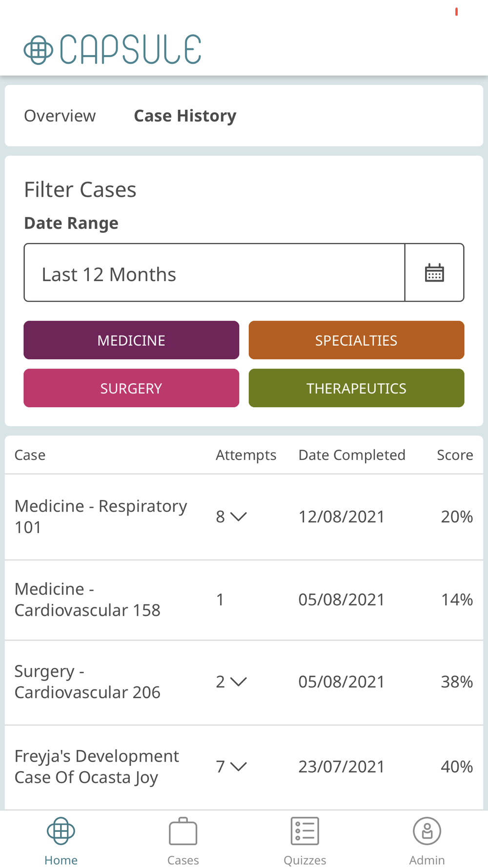The height and width of the screenshot is (868, 488).
Task: Open the Medicine - Cardiovascular 158 case
Action: click(88, 599)
